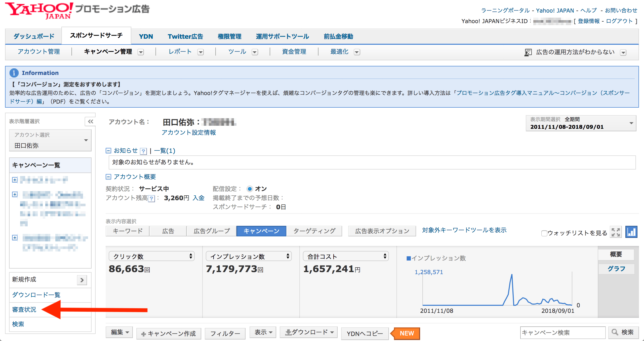This screenshot has height=341, width=644.
Task: Open the 編集 dropdown button
Action: click(x=119, y=332)
